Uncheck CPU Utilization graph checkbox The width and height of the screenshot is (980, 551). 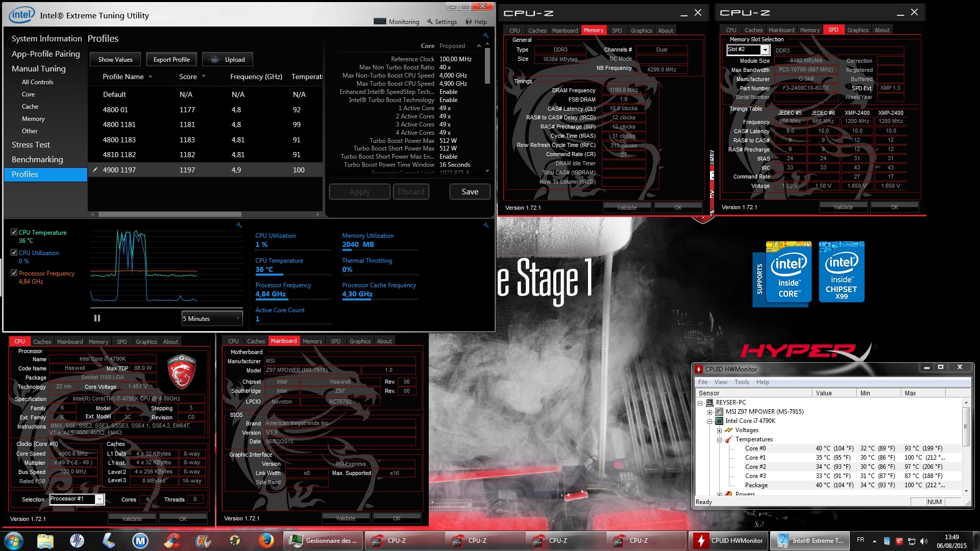click(x=14, y=253)
